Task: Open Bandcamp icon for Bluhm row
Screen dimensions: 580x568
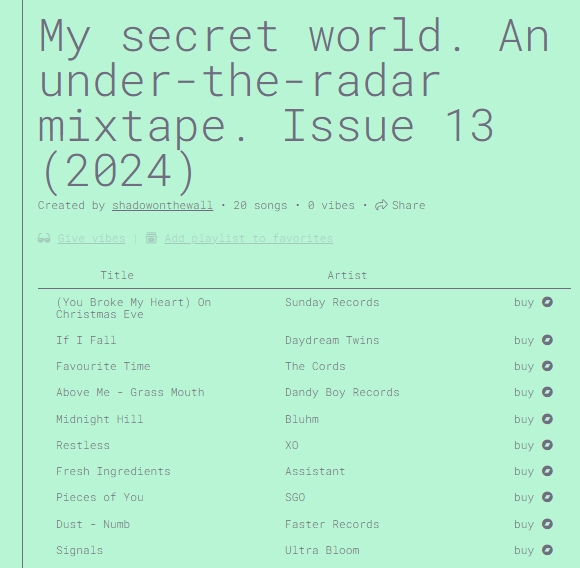Action: tap(547, 419)
